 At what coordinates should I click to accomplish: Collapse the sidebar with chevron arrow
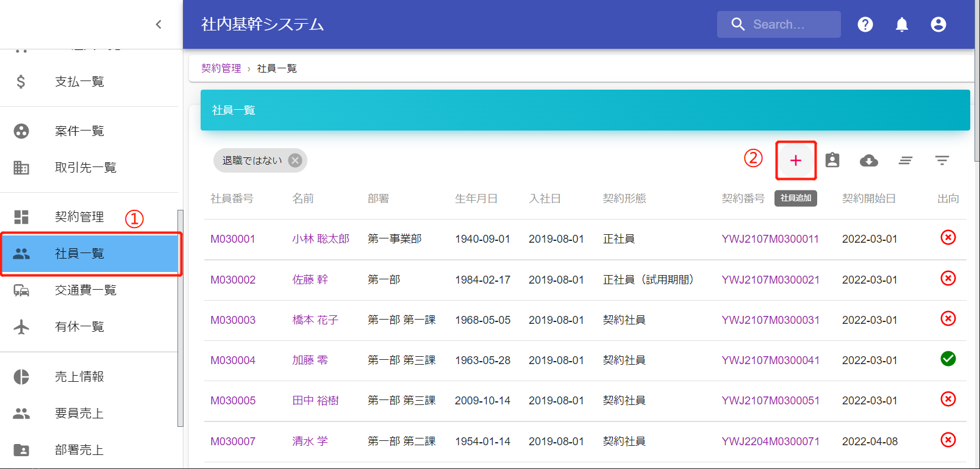[159, 24]
